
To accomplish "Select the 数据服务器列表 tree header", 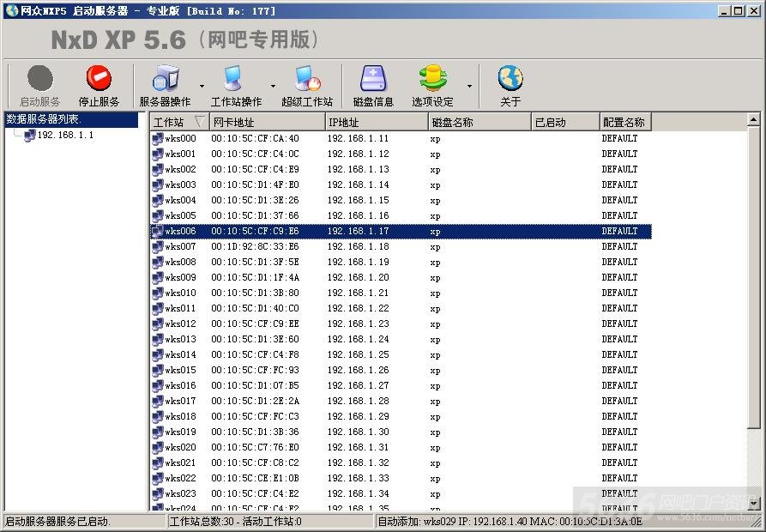I will click(x=71, y=119).
